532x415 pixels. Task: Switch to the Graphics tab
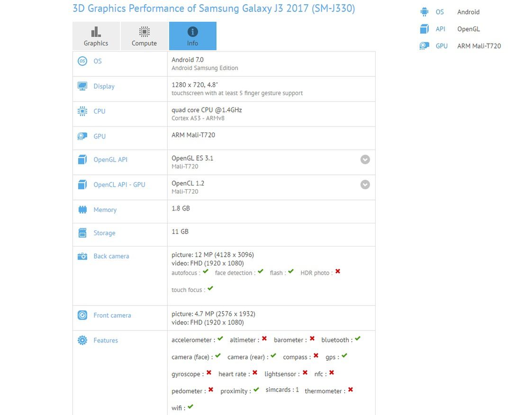(96, 36)
